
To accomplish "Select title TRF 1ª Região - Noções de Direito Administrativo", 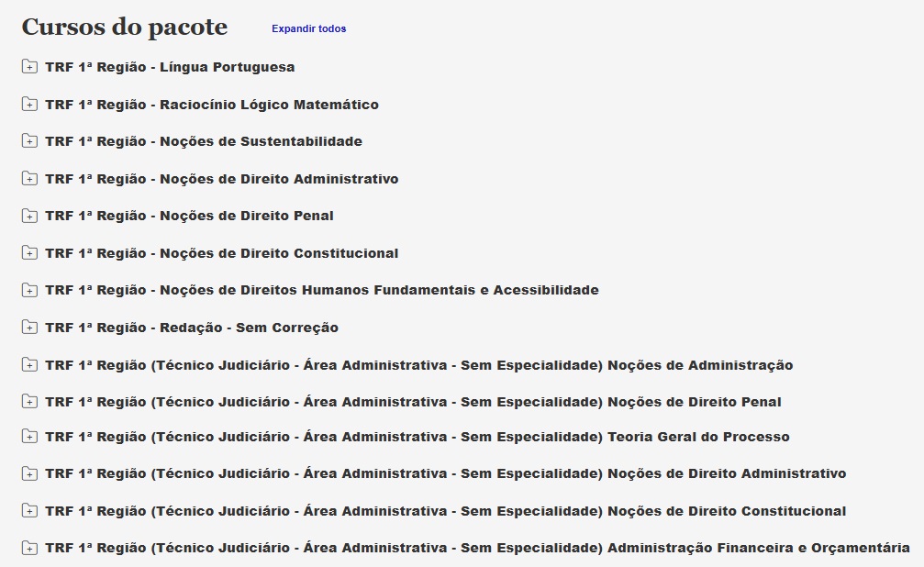I will click(221, 179).
